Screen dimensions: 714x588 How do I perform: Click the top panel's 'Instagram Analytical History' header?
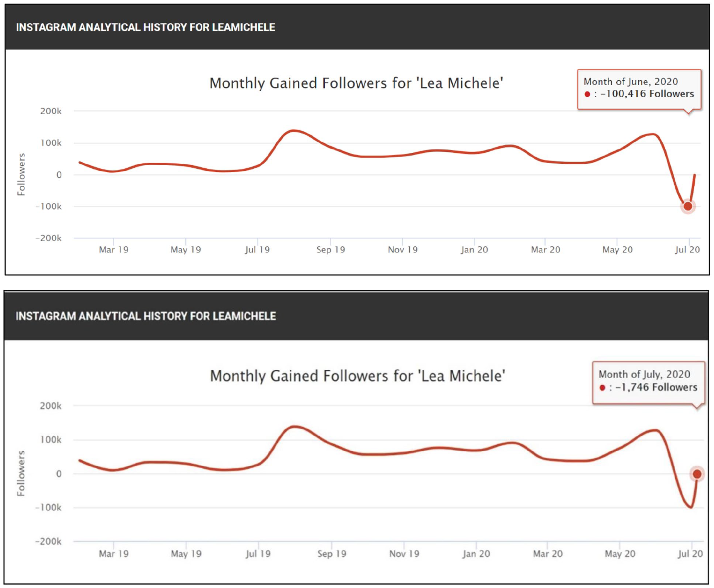pos(146,27)
